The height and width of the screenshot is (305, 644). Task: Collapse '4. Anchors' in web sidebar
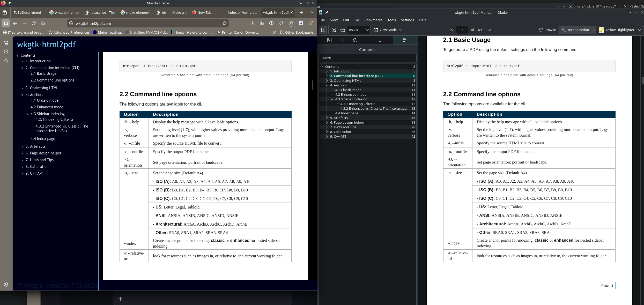pos(23,95)
